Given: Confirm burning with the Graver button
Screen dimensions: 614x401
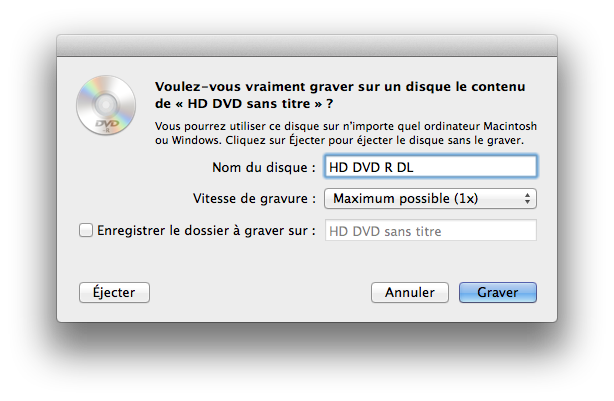Looking at the screenshot, I should tap(498, 293).
